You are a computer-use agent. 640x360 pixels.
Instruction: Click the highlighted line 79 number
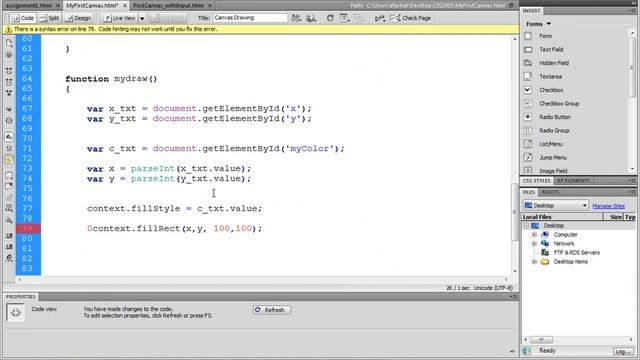click(x=28, y=229)
